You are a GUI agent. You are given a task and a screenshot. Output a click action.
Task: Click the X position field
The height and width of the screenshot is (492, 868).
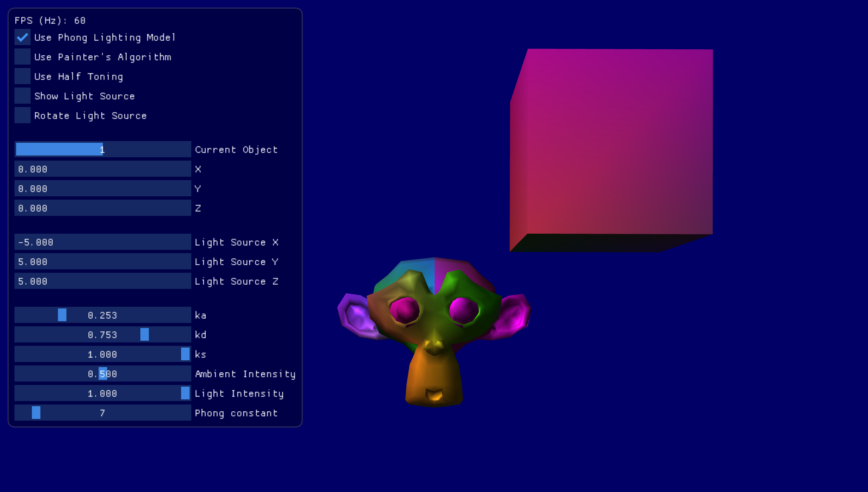pos(103,169)
